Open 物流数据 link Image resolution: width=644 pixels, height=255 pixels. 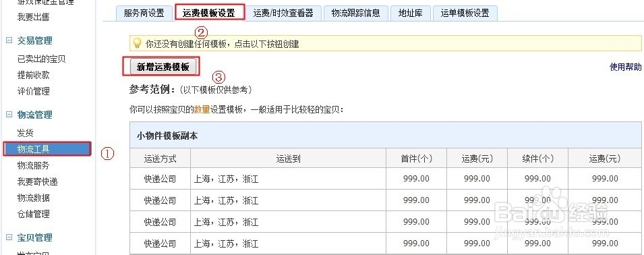[33, 198]
